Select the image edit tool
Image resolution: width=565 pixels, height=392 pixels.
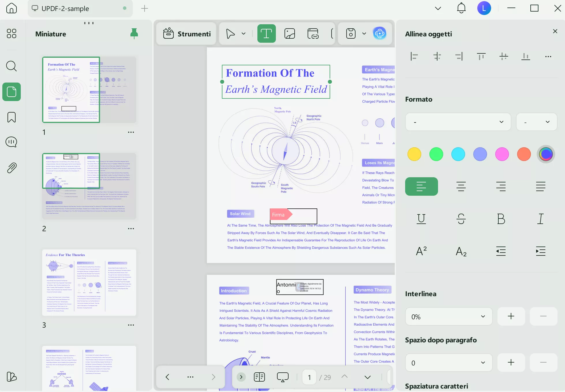[x=289, y=34]
